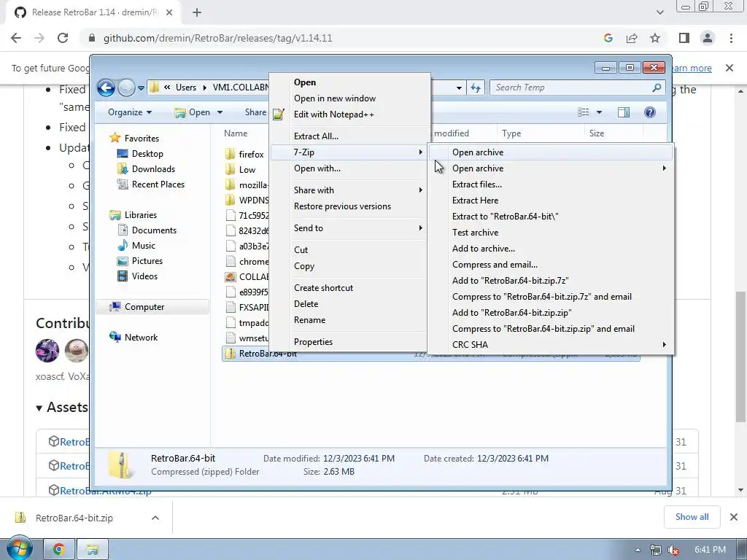Select Test archive option

tap(551, 233)
